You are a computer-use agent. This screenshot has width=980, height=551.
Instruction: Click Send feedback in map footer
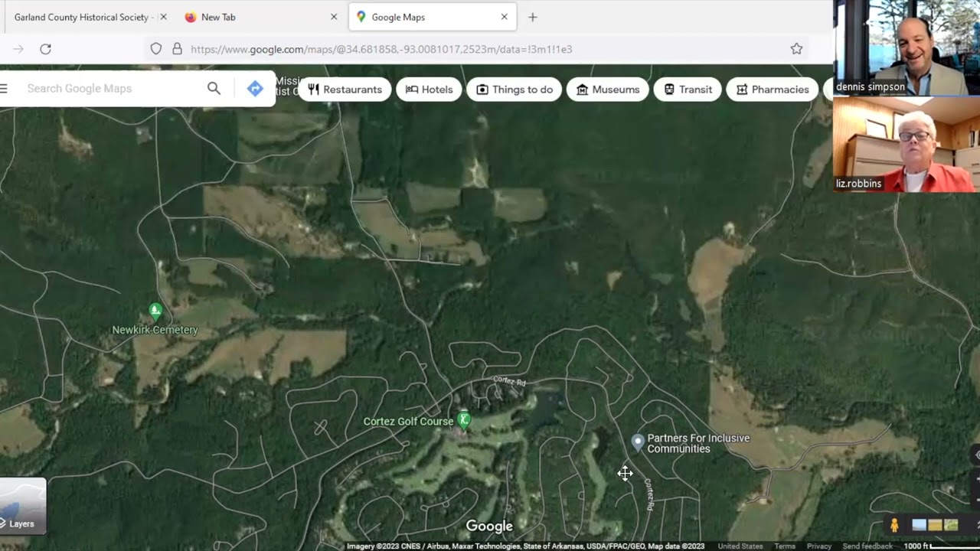click(867, 546)
